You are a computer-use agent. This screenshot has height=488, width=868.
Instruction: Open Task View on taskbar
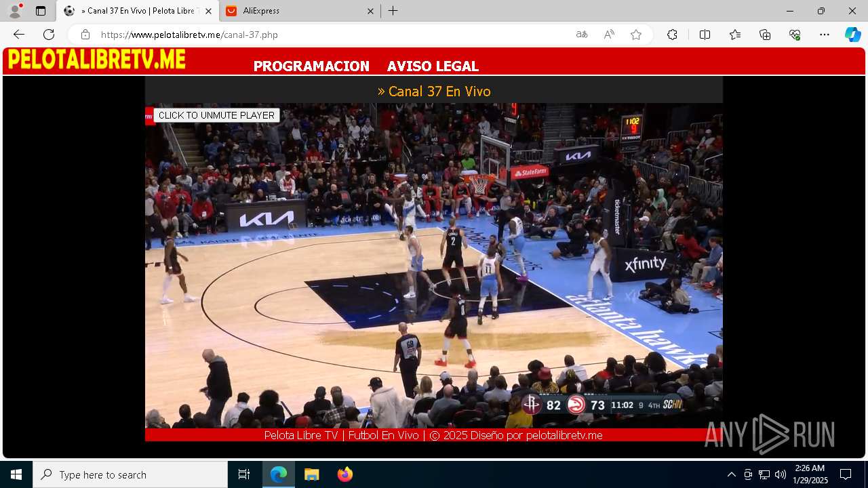[244, 474]
